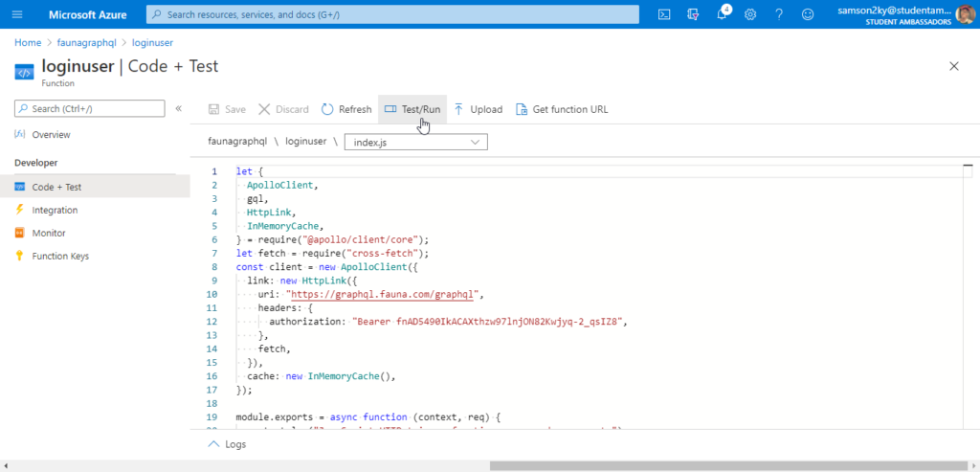Image resolution: width=980 pixels, height=472 pixels.
Task: Click the "cross-fetch" require string
Action: [x=384, y=253]
